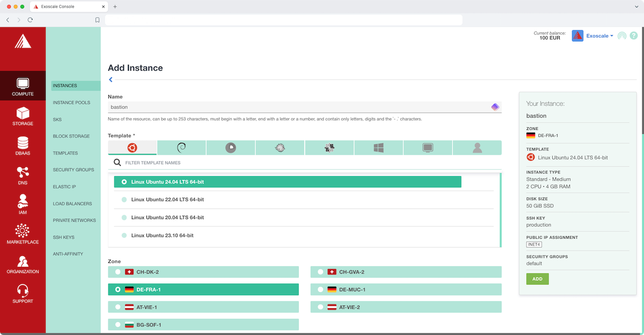Select Linux Ubuntu 24.04 LTS 64-bit template
This screenshot has height=335, width=644.
pos(288,182)
